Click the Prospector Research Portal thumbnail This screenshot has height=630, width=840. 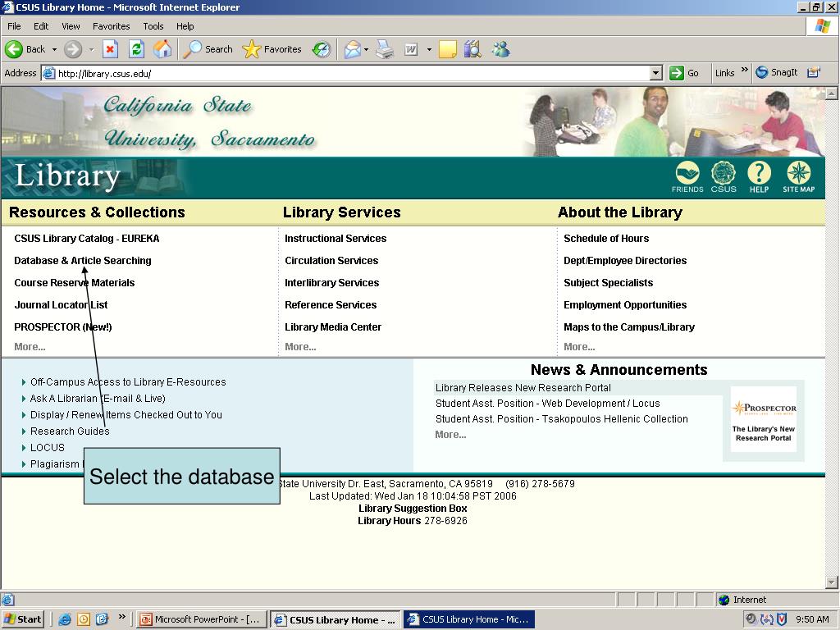click(764, 419)
